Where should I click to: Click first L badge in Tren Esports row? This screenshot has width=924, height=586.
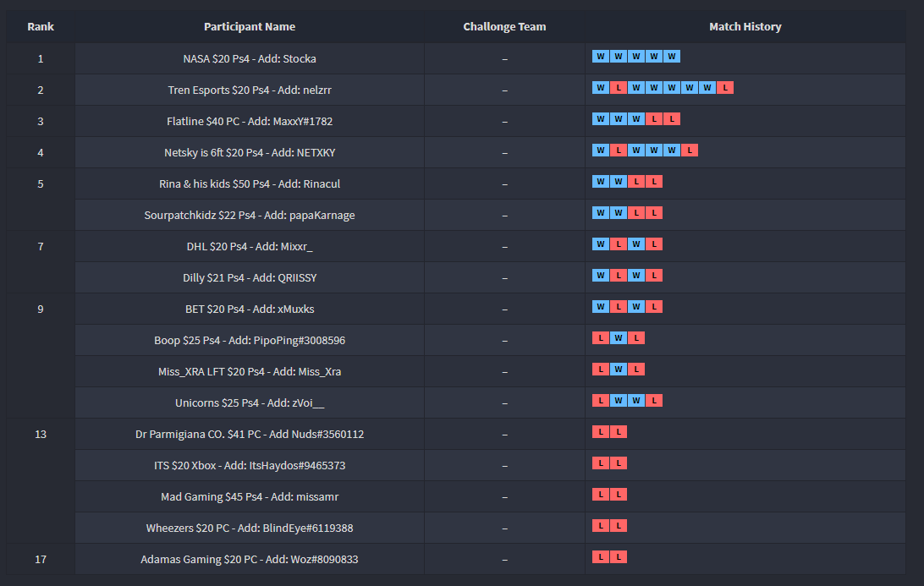tap(619, 88)
